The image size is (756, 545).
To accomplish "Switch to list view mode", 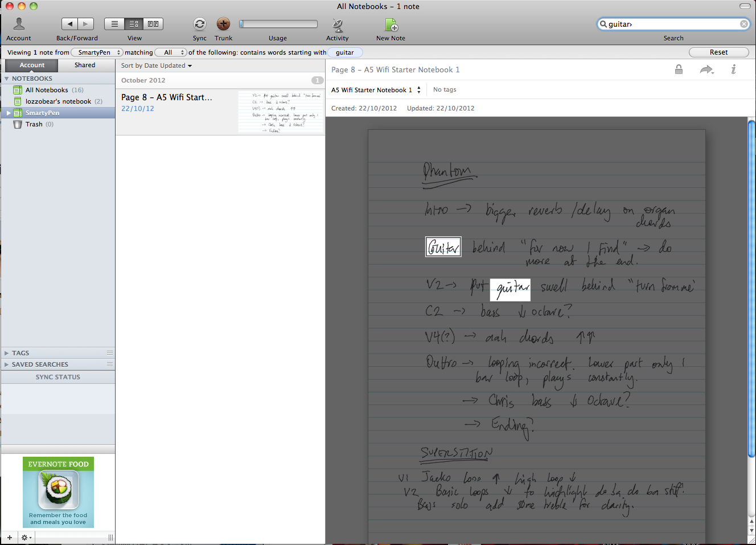I will pos(114,24).
